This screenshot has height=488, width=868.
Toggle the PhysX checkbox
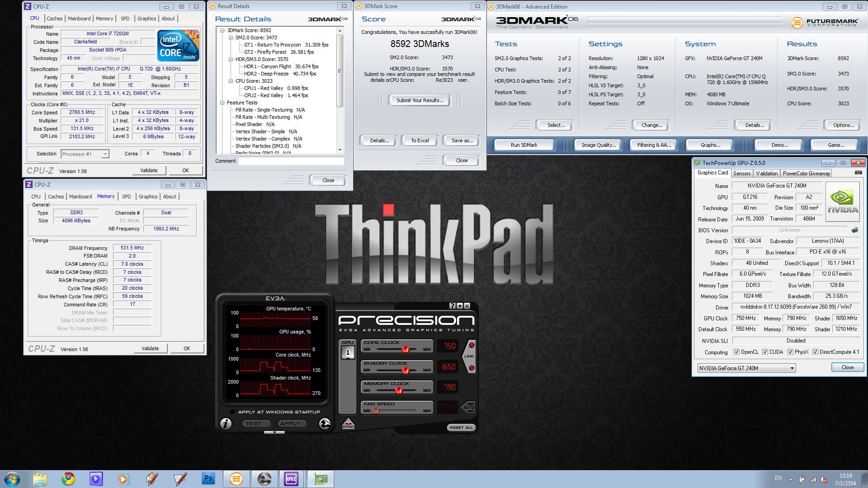pyautogui.click(x=790, y=352)
